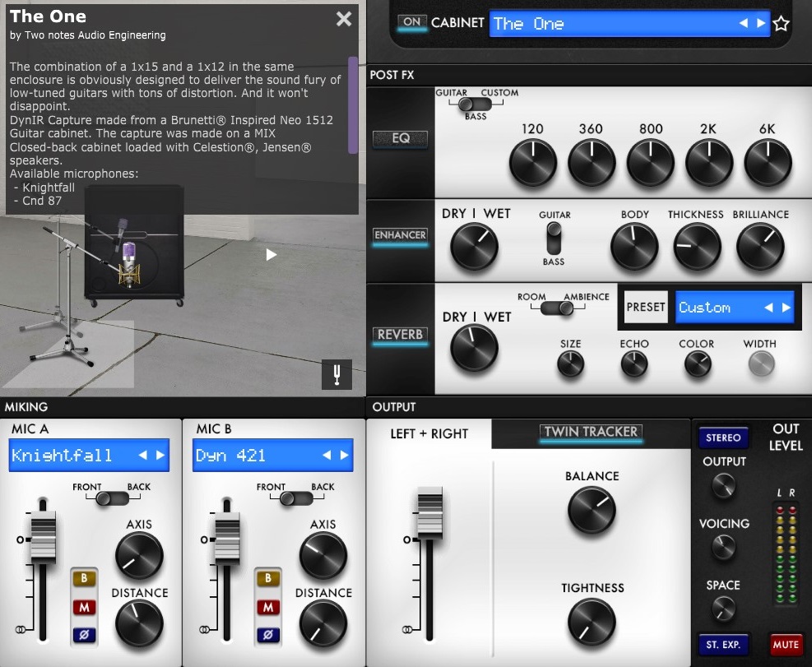
Task: Click the LEFT + RIGHT output fader
Action: tap(429, 512)
